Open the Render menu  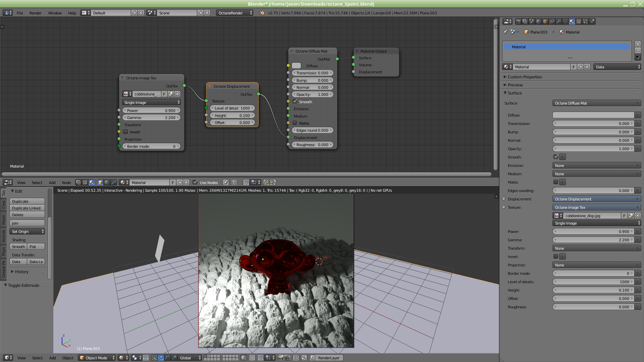pyautogui.click(x=35, y=13)
